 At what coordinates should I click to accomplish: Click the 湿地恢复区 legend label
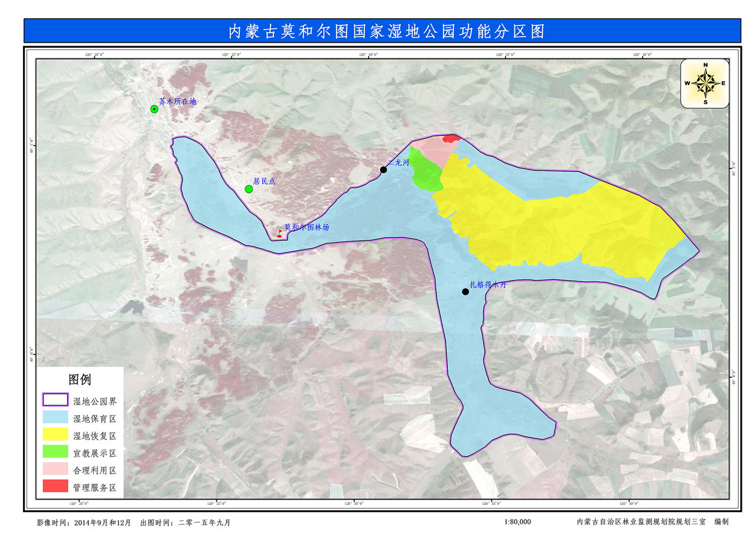(94, 436)
